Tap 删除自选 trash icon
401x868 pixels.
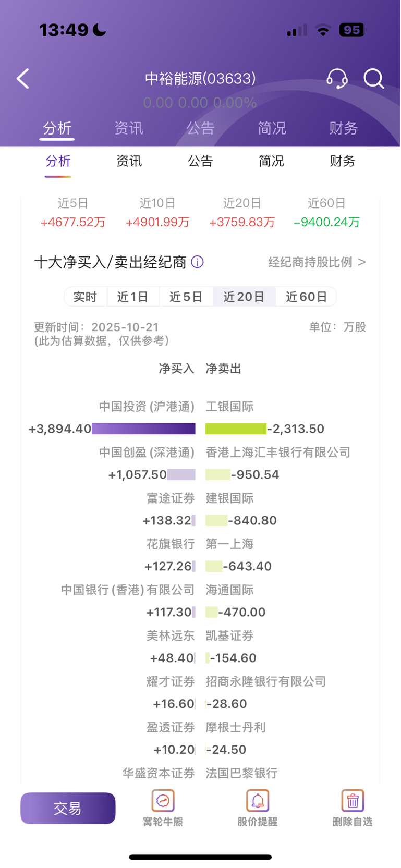(x=353, y=802)
